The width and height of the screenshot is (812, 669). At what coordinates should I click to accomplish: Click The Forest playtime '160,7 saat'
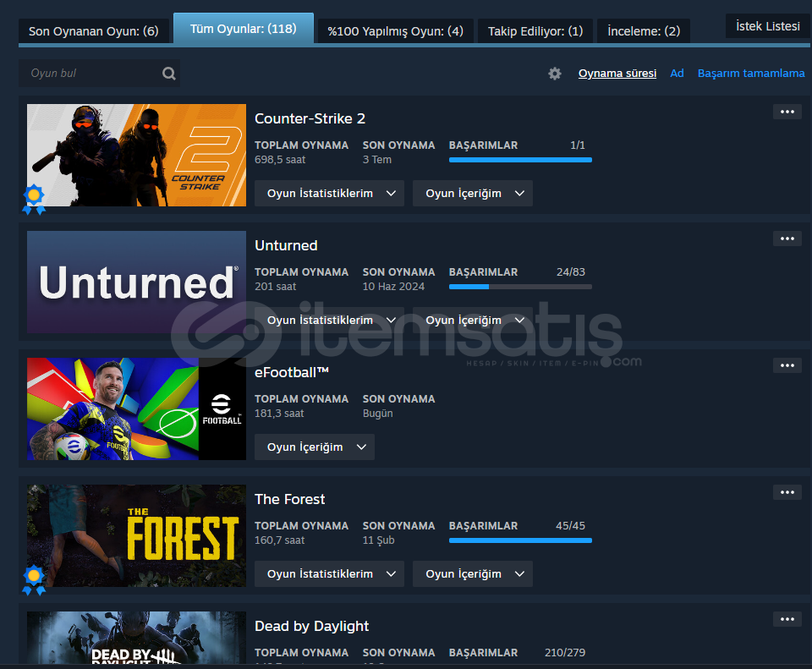280,540
